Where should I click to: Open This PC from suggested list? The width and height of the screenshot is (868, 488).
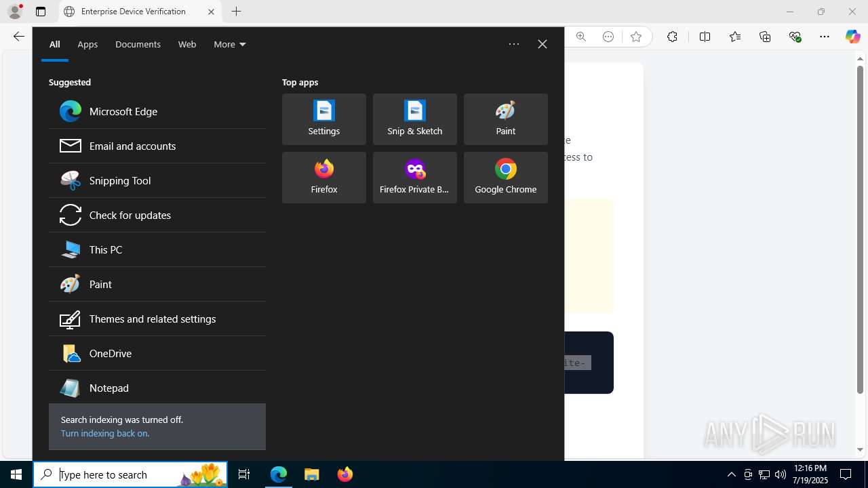click(157, 249)
